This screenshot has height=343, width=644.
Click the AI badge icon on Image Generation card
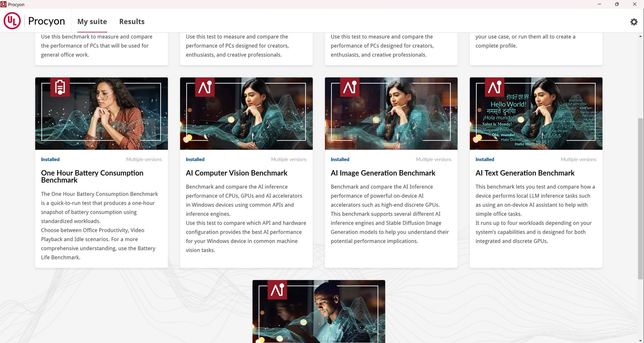point(350,87)
